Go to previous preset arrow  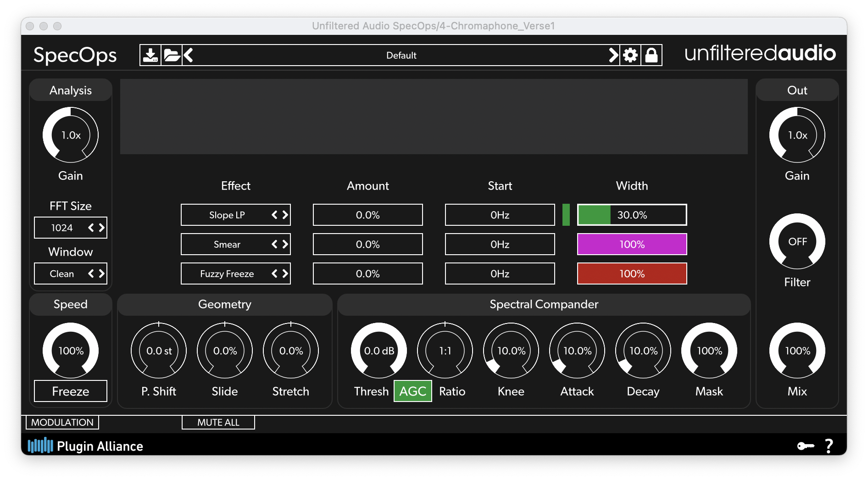tap(189, 55)
